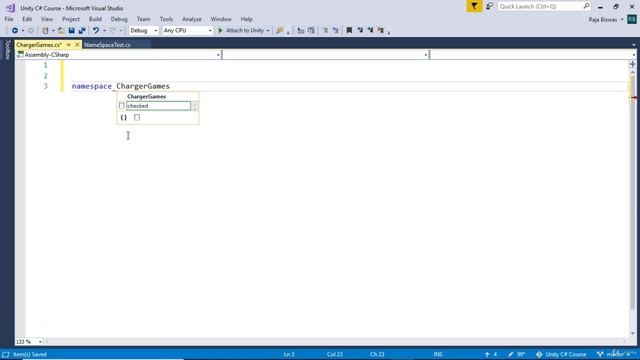Click the Attach to Unity button
Viewport: 640px width, 360px height.
click(244, 31)
